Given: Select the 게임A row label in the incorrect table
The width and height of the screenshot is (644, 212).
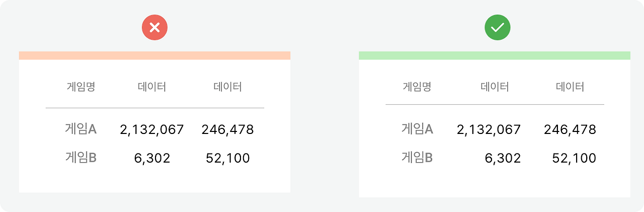Looking at the screenshot, I should click(81, 129).
